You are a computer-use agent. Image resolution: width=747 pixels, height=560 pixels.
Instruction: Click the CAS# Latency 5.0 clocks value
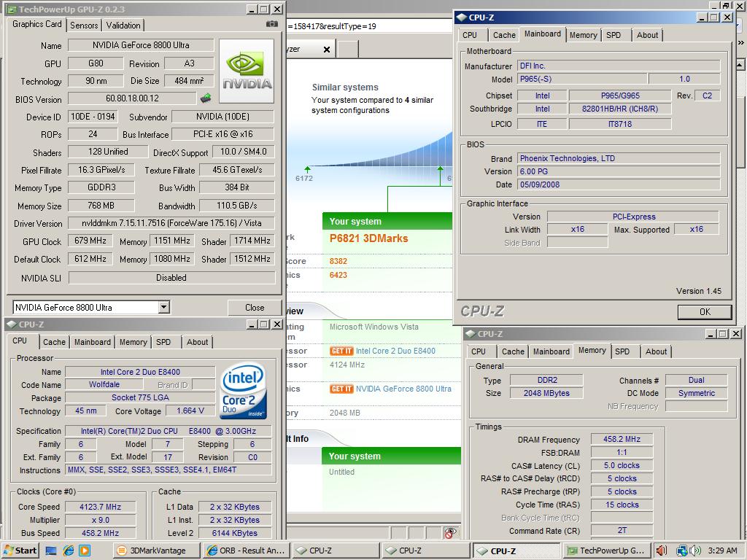click(x=622, y=465)
